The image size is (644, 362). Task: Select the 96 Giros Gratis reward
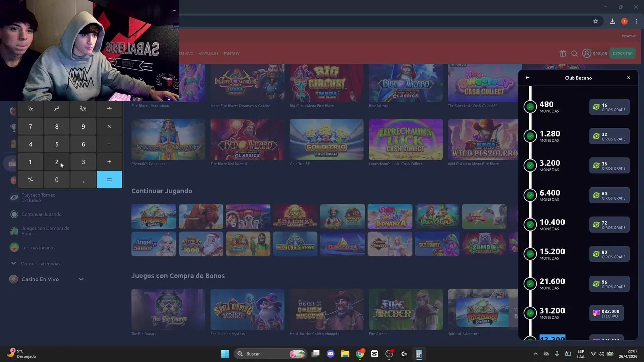point(609,284)
